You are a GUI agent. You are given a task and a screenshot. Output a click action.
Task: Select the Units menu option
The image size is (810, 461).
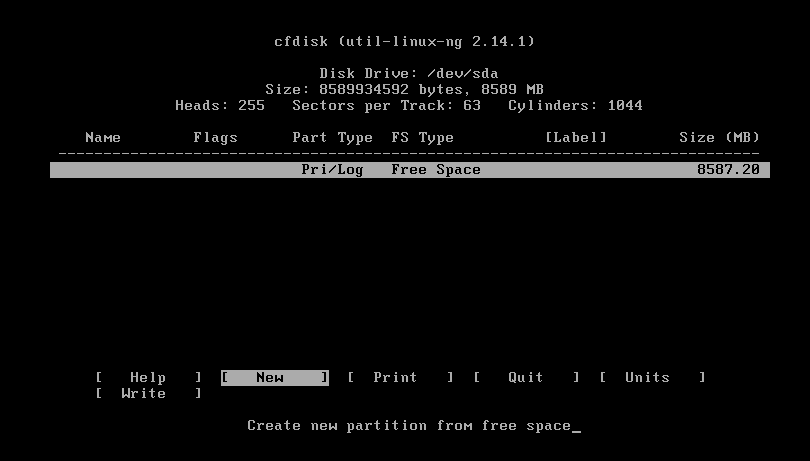coord(652,377)
